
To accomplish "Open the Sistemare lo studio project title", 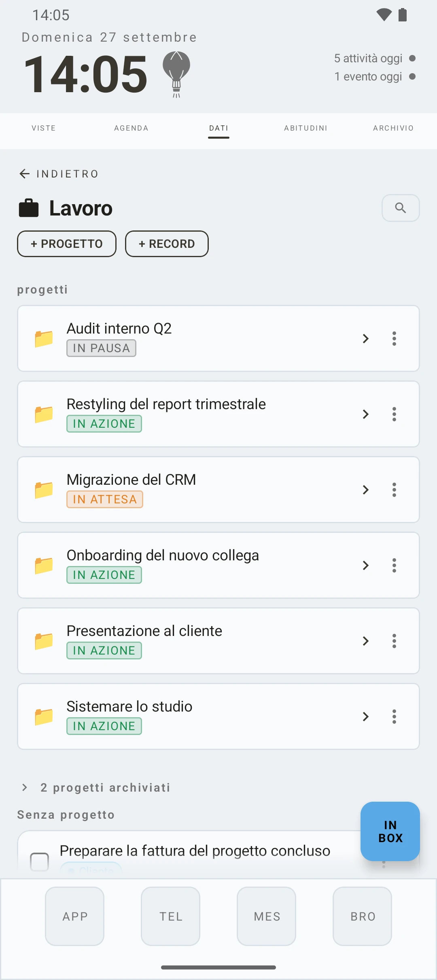I will point(129,706).
